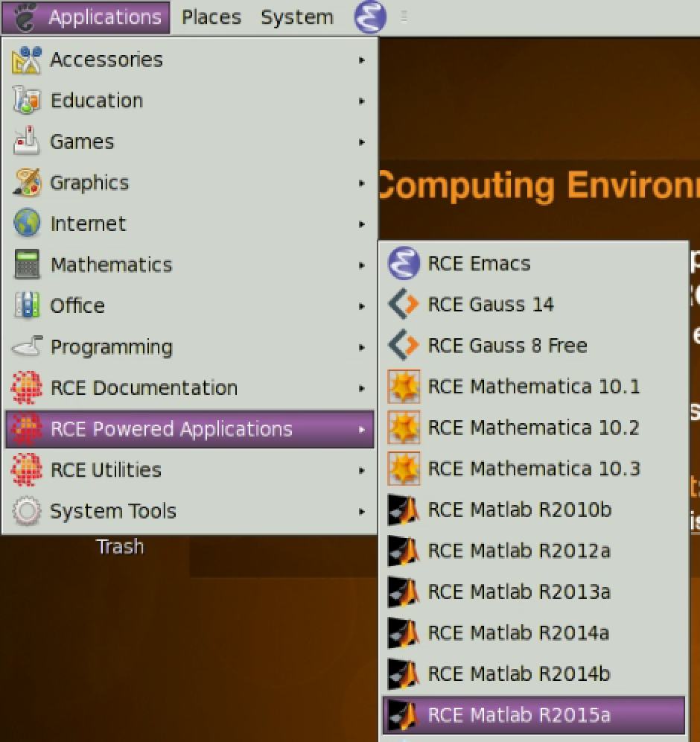Expand the Internet submenu arrow

point(362,223)
